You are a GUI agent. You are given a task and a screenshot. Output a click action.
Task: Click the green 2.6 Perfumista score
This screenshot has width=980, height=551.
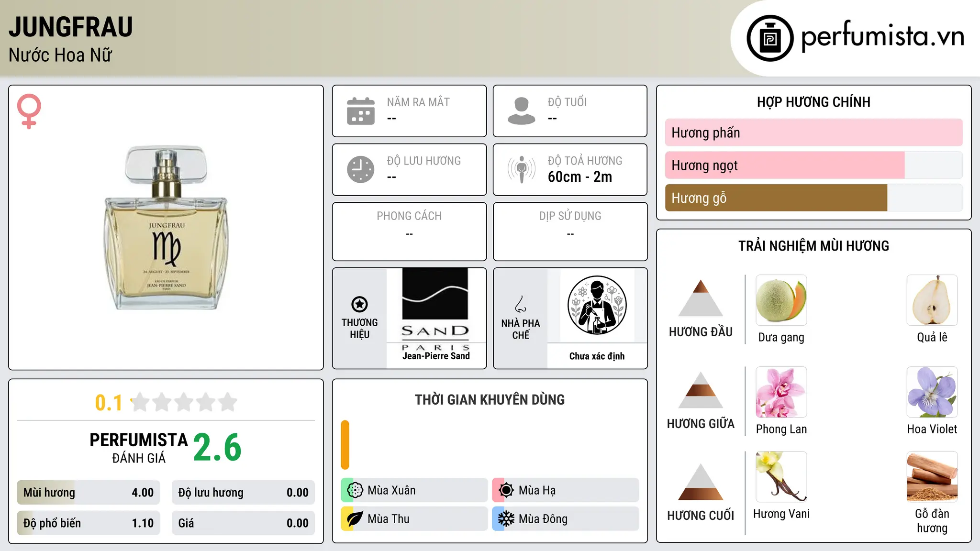217,448
